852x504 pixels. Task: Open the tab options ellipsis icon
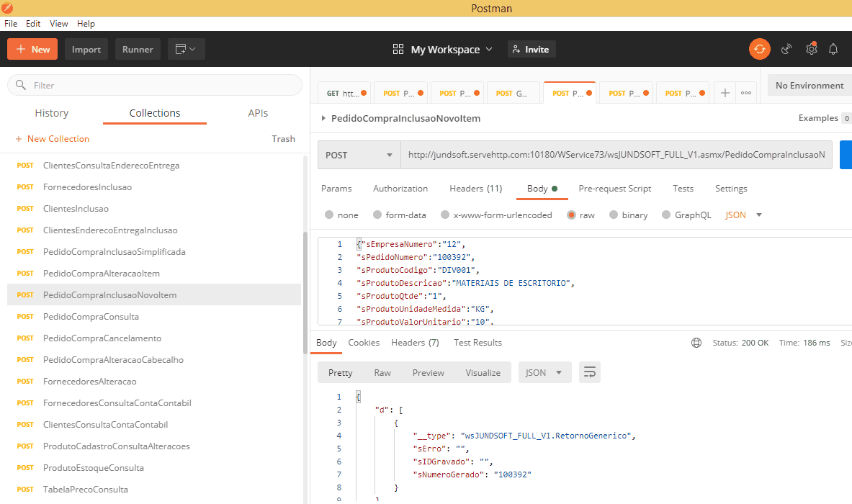click(746, 93)
